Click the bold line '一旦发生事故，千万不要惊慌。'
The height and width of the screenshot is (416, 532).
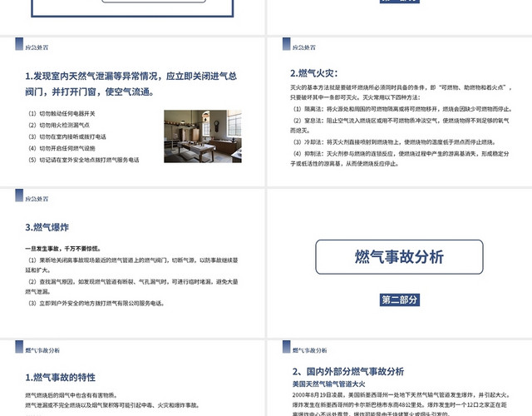click(x=63, y=249)
